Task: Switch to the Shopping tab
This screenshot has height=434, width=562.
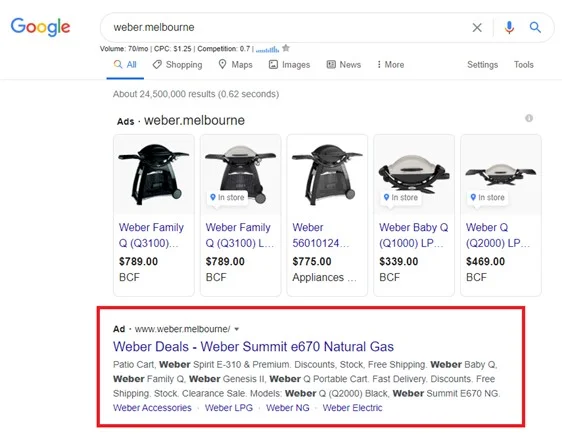Action: (177, 65)
